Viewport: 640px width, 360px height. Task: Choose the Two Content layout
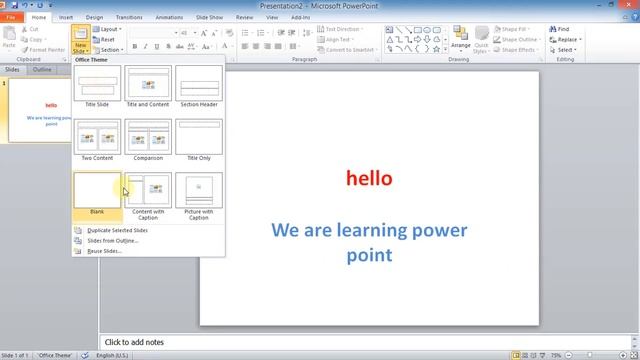coord(97,140)
